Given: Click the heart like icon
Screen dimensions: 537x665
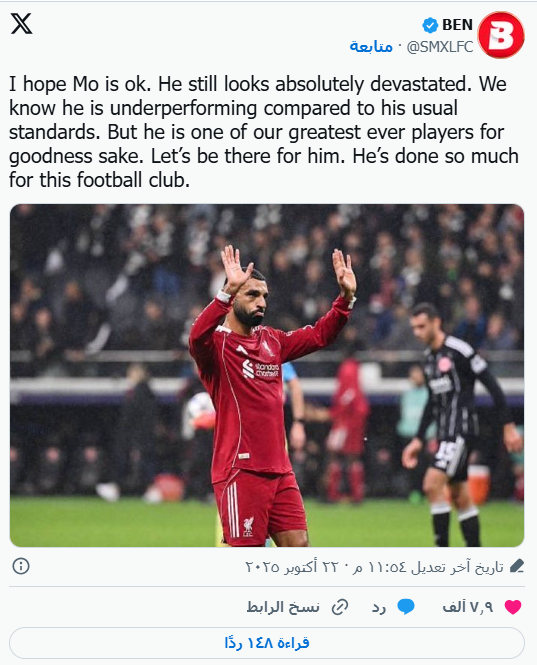Looking at the screenshot, I should pos(513,607).
